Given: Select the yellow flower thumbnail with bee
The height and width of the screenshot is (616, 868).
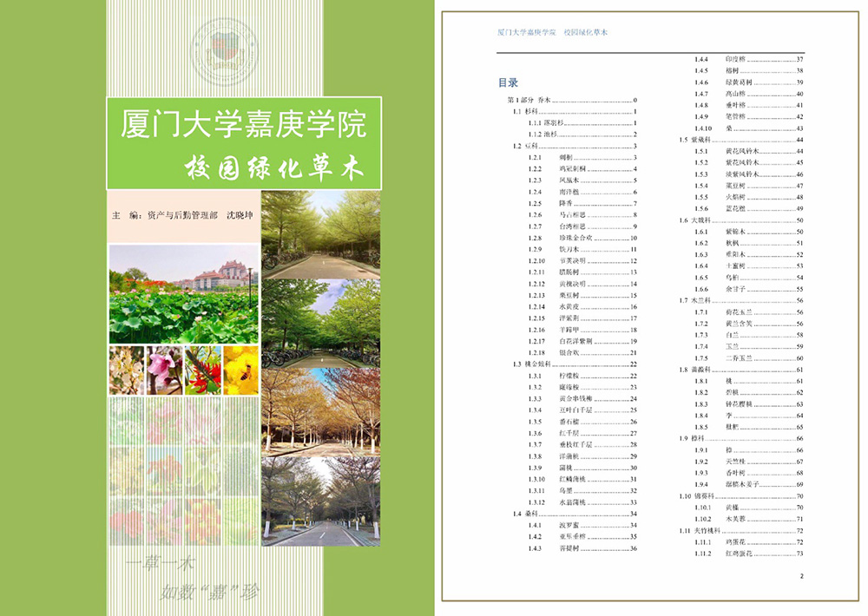Looking at the screenshot, I should coord(241,370).
